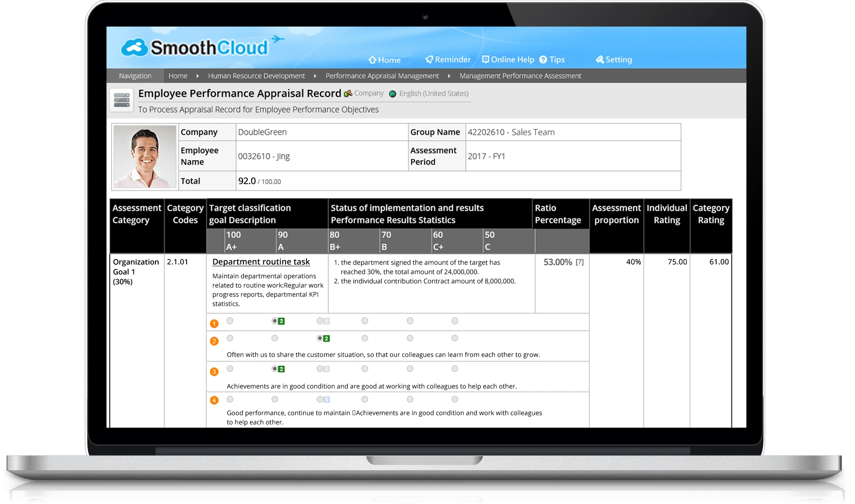Click the Setting gavel icon
This screenshot has height=504, width=855.
point(600,59)
